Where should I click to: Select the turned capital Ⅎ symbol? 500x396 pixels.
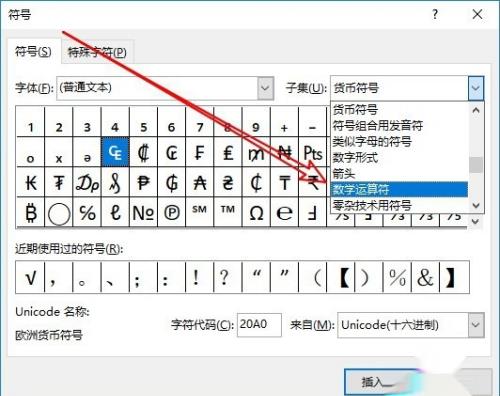[313, 212]
